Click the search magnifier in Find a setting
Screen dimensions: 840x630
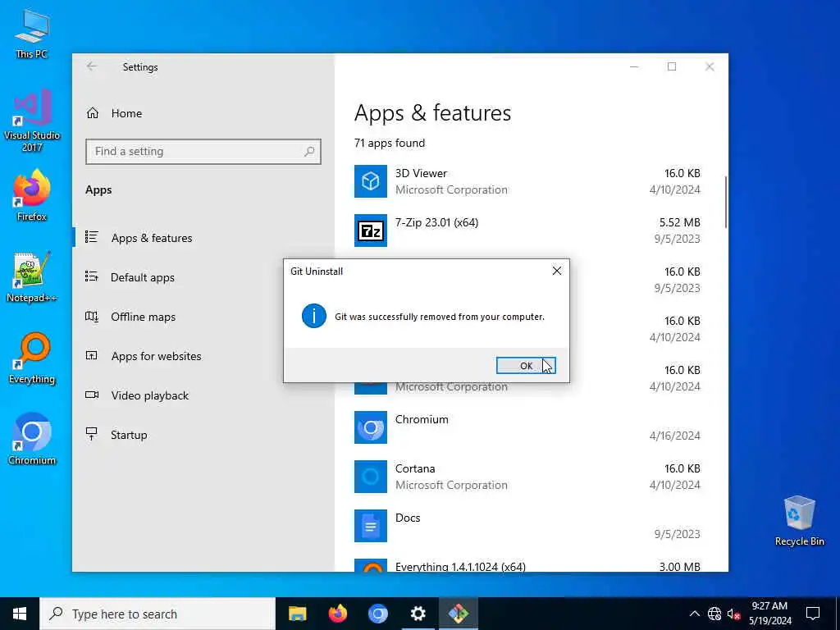pos(309,152)
